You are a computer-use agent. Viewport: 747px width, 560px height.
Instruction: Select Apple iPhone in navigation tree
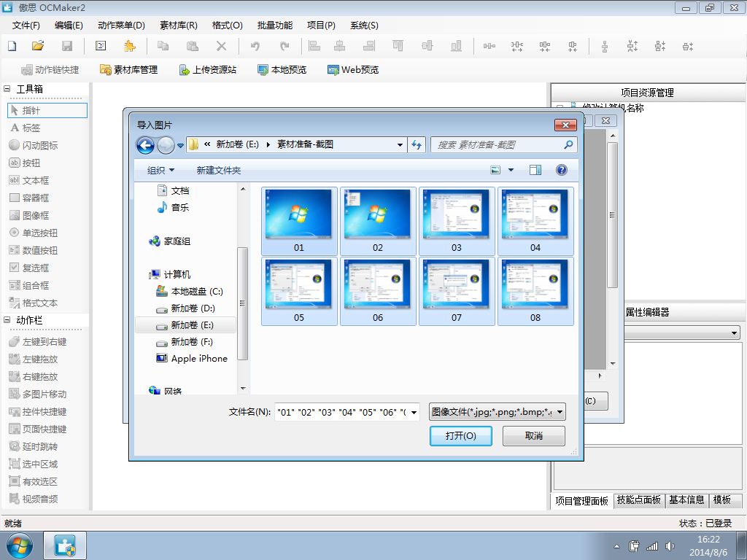[192, 359]
